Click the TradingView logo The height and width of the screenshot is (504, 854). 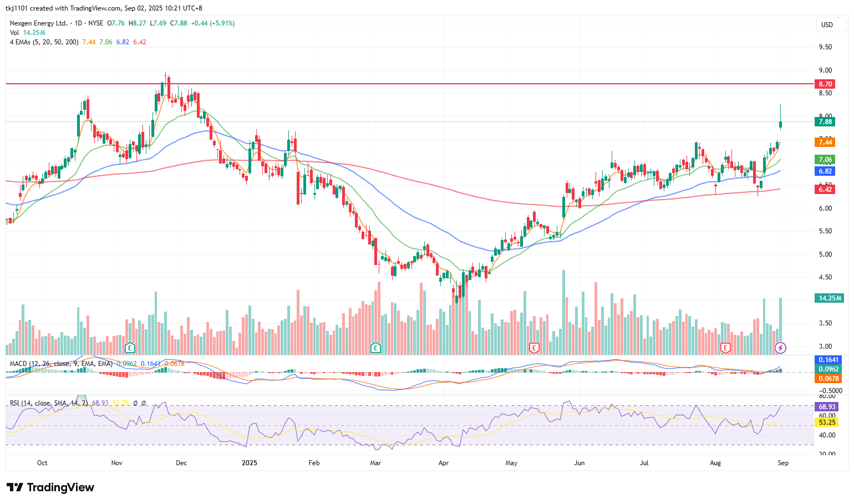pyautogui.click(x=51, y=487)
